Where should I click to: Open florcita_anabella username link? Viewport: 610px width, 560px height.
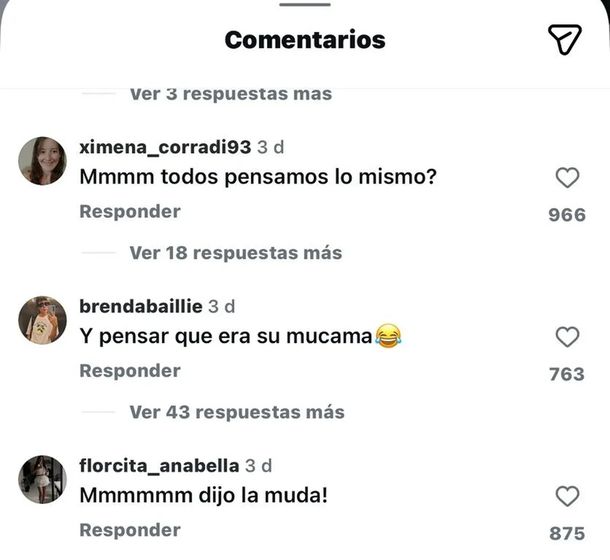tap(159, 465)
